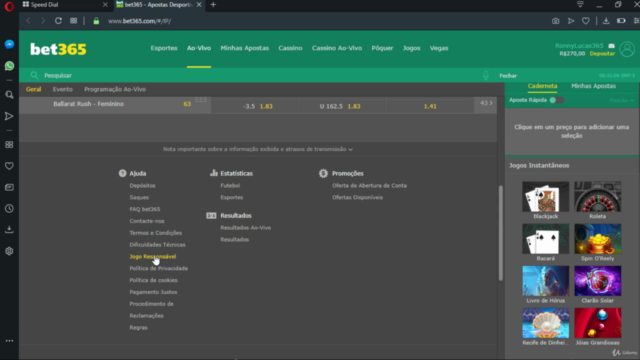Click the Depositar link
The image size is (640, 360).
[x=602, y=53]
